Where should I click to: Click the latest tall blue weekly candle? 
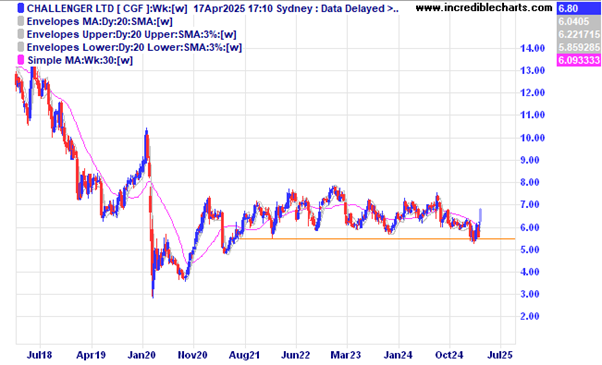coord(481,215)
